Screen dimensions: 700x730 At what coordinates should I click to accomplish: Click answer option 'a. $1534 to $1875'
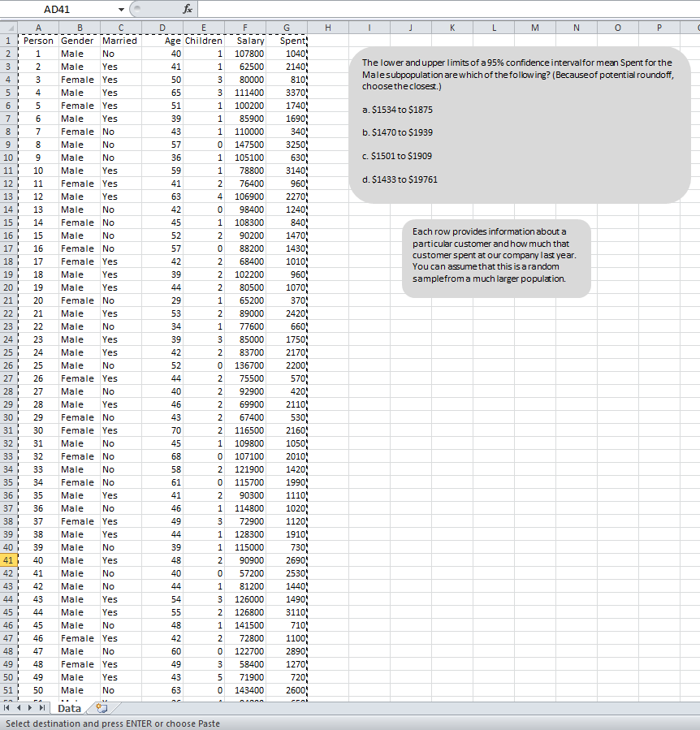(397, 110)
